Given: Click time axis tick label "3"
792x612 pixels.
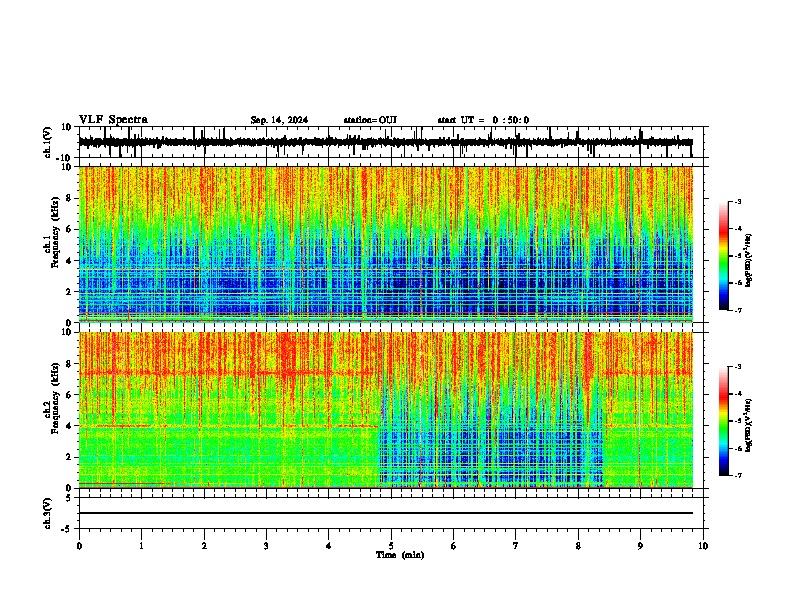Looking at the screenshot, I should [x=266, y=546].
